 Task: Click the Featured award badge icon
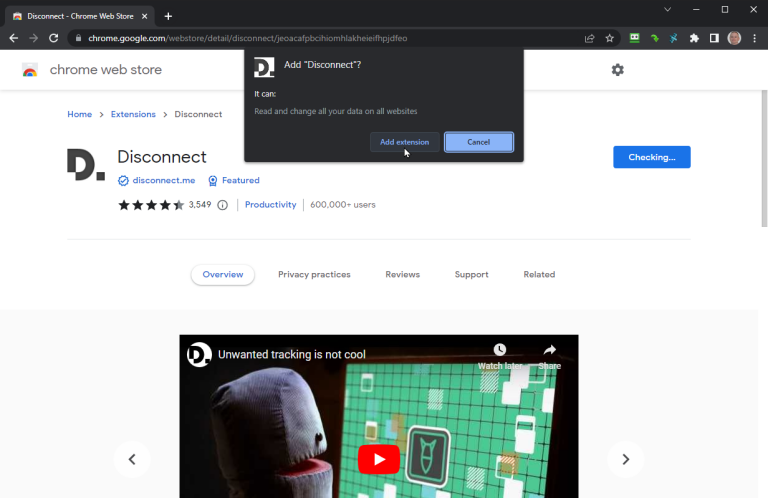pos(213,181)
